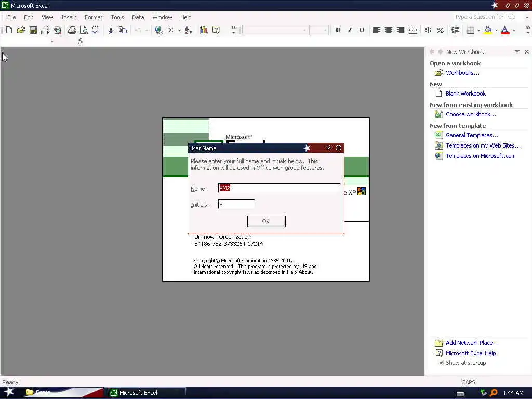This screenshot has width=532, height=399.
Task: Click the AutoSum sigma icon
Action: pos(170,30)
